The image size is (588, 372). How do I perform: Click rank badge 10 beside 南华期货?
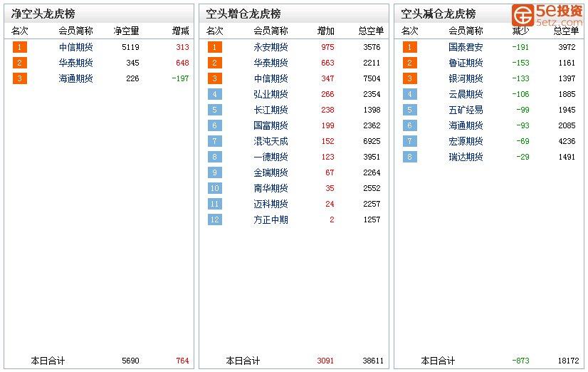coord(215,188)
